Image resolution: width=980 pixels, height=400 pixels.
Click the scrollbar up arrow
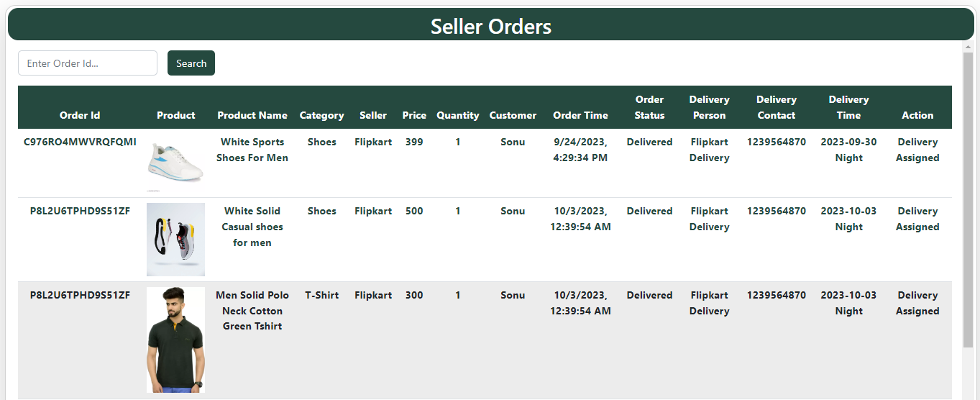[968, 47]
